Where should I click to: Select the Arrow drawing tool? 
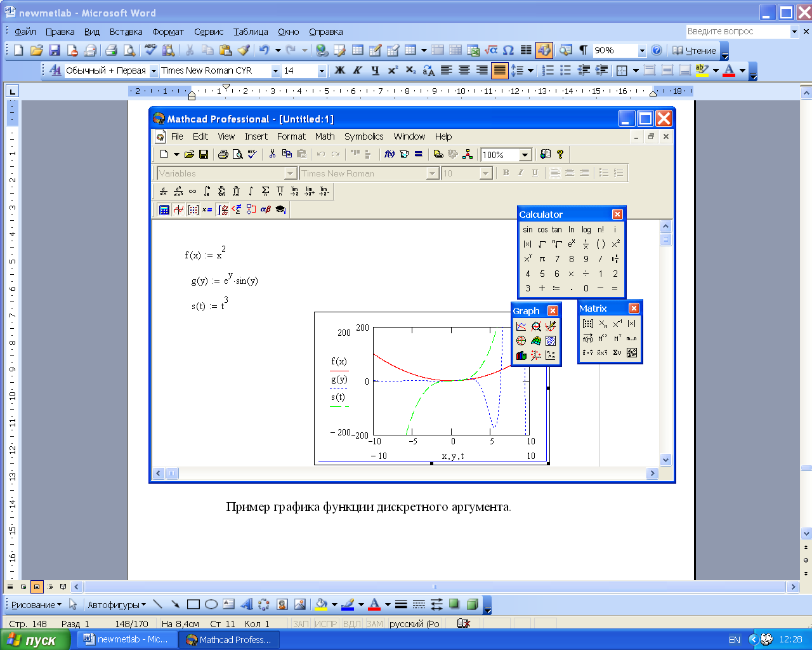pos(175,604)
